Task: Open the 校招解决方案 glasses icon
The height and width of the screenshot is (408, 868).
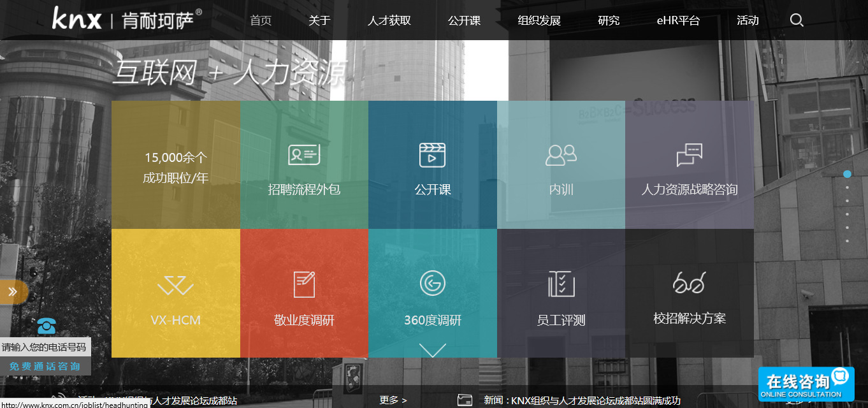Action: point(689,282)
